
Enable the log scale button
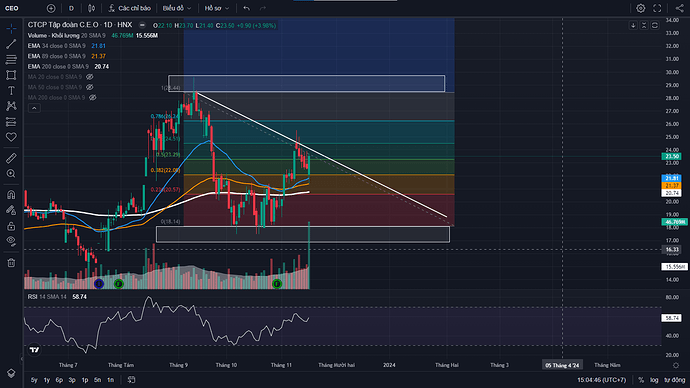(654, 380)
